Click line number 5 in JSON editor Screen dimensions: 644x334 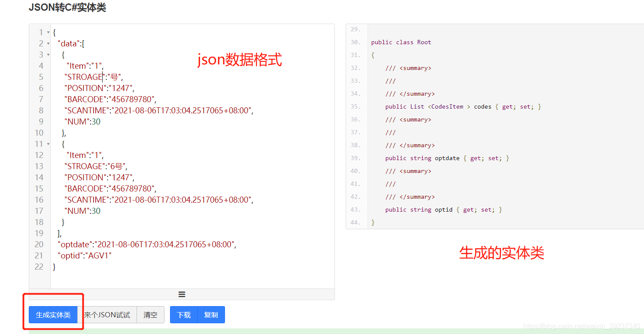(41, 77)
